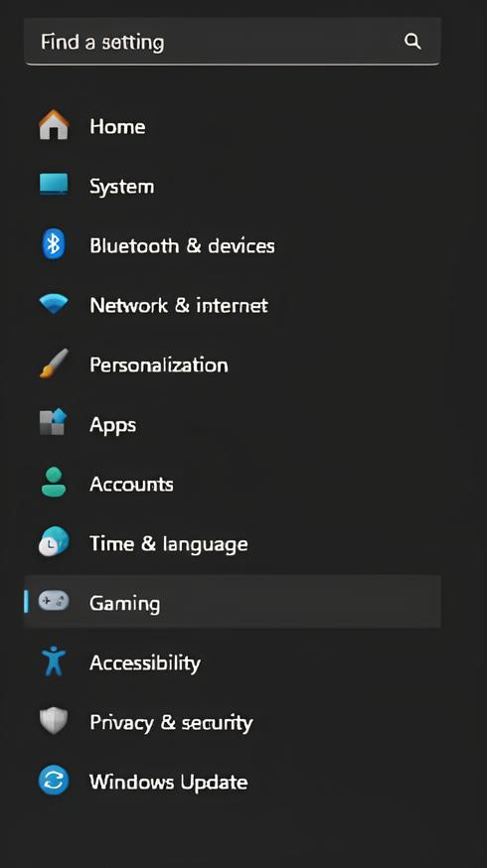Click the Bluetooth logo icon
Viewport: 487px width, 868px height.
pos(54,244)
